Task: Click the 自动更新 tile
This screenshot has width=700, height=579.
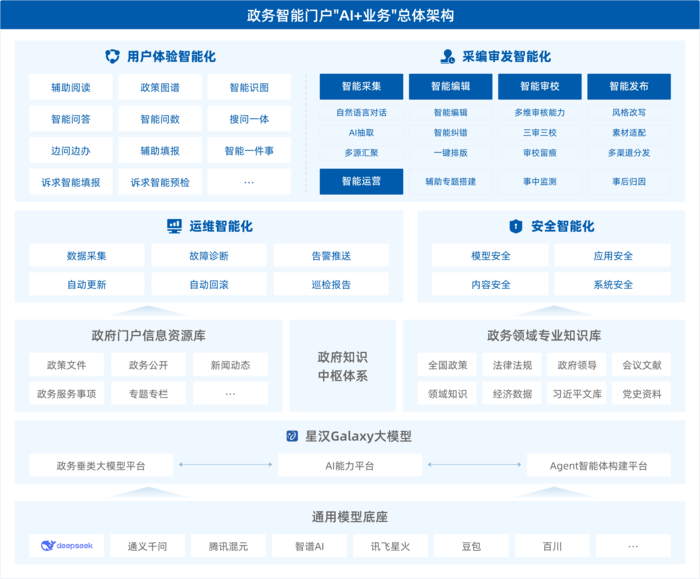Action: [x=87, y=284]
